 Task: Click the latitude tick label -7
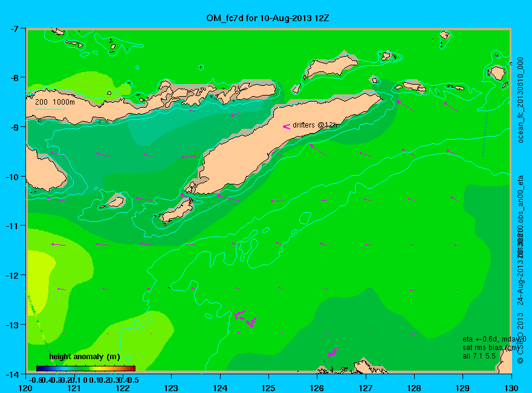point(14,28)
